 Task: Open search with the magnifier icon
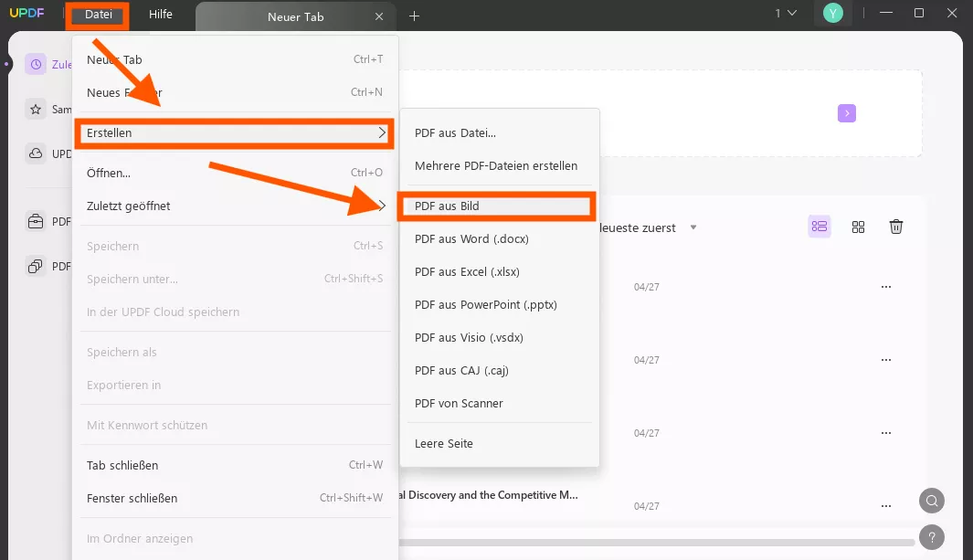[x=932, y=501]
